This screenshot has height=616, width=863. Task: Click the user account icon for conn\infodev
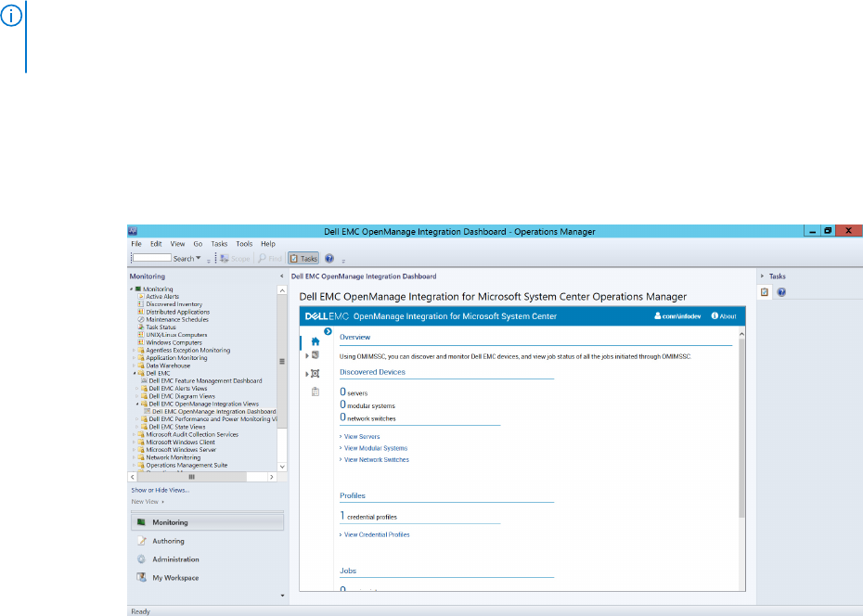657,315
